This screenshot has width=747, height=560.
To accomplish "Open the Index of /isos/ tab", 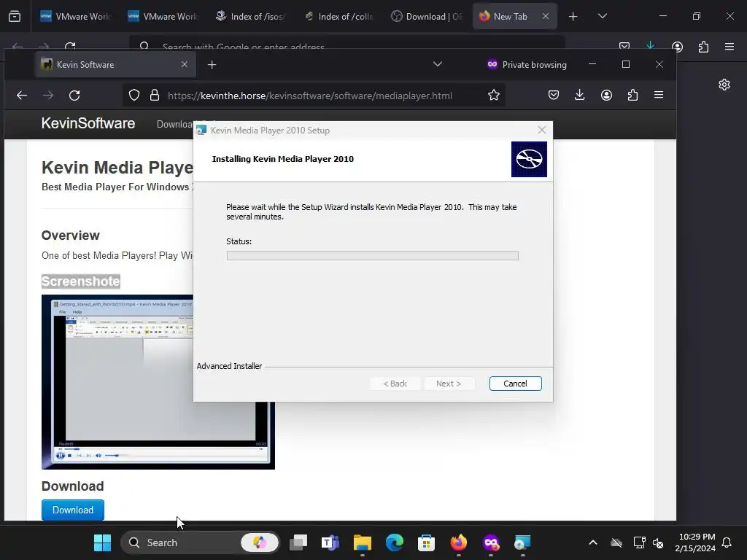I will tap(251, 16).
